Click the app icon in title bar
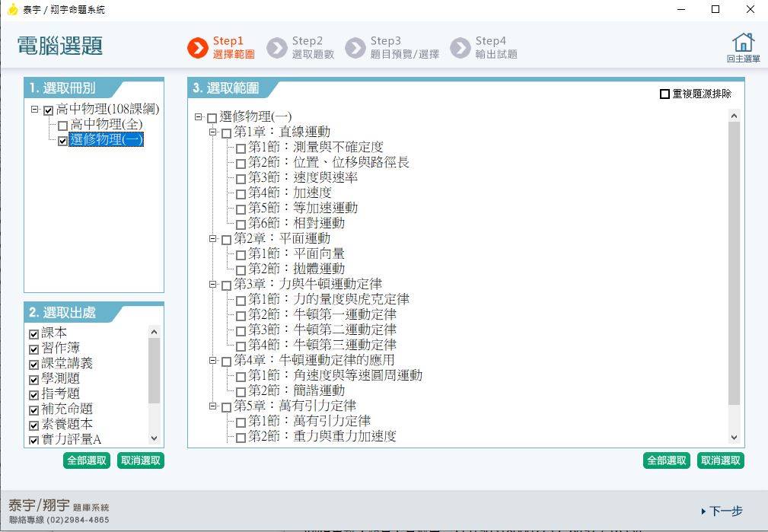The image size is (768, 532). (12, 9)
